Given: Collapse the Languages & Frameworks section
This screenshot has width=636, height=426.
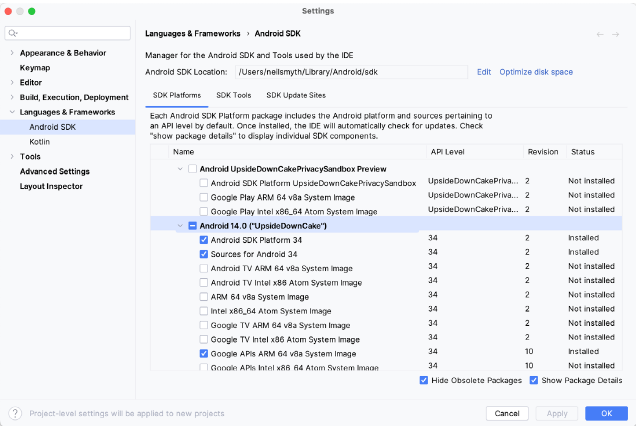Looking at the screenshot, I should coord(11,112).
